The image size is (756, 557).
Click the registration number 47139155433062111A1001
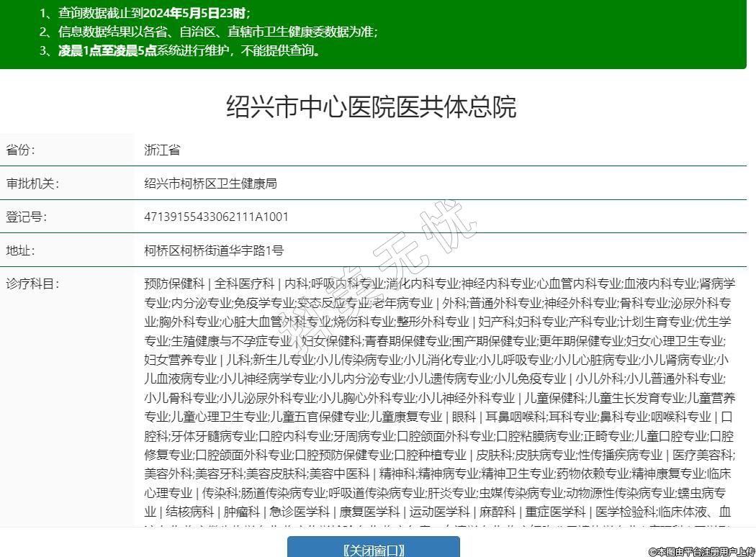tap(216, 217)
